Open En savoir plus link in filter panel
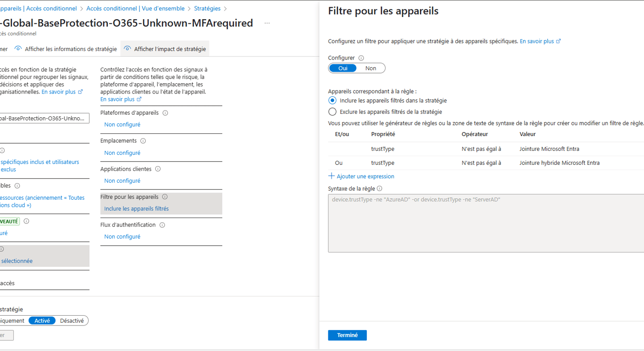The width and height of the screenshot is (644, 351). coord(540,41)
